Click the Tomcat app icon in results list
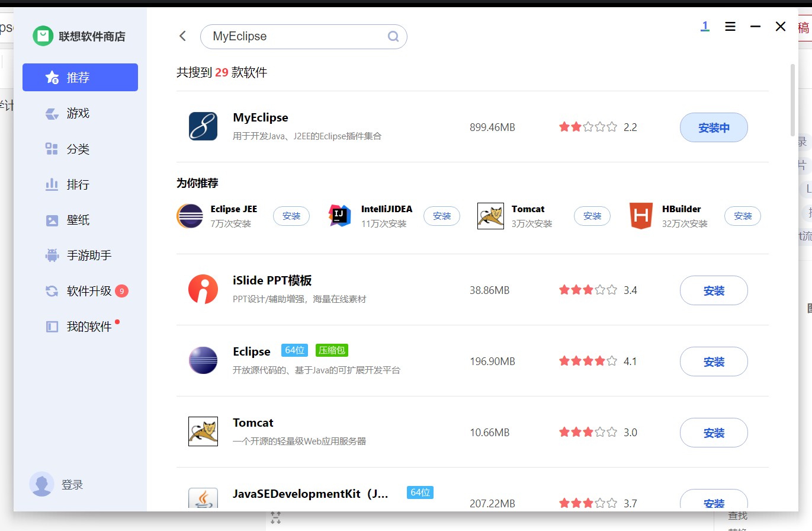The width and height of the screenshot is (812, 531). (x=203, y=431)
